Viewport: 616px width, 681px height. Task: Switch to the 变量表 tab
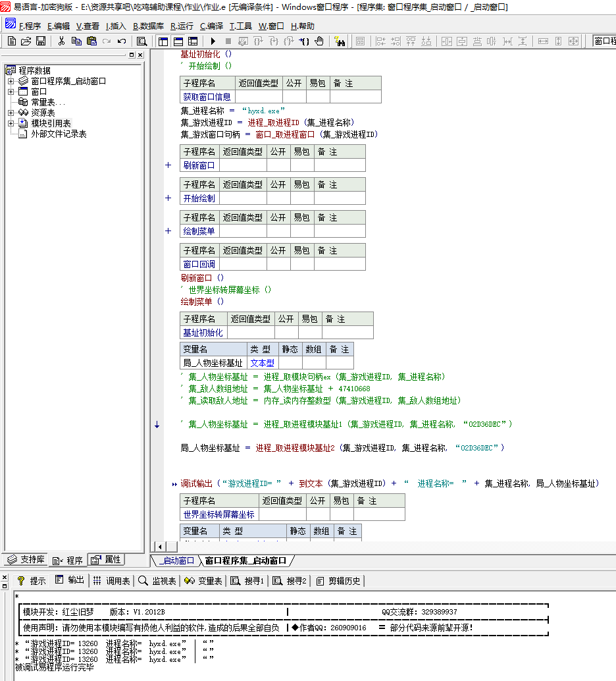pyautogui.click(x=203, y=581)
